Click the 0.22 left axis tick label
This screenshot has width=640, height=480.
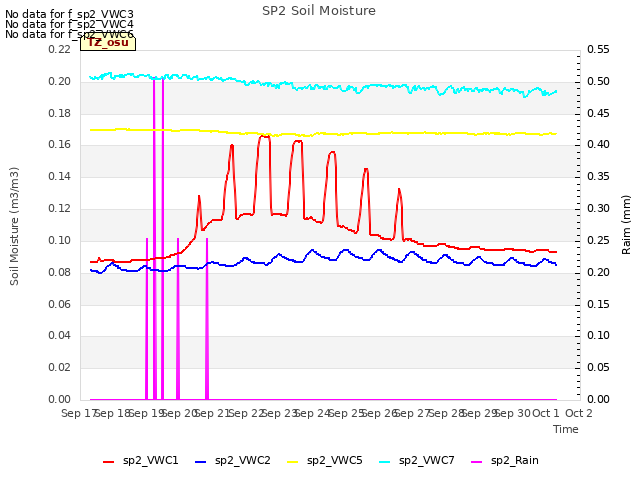[x=60, y=49]
